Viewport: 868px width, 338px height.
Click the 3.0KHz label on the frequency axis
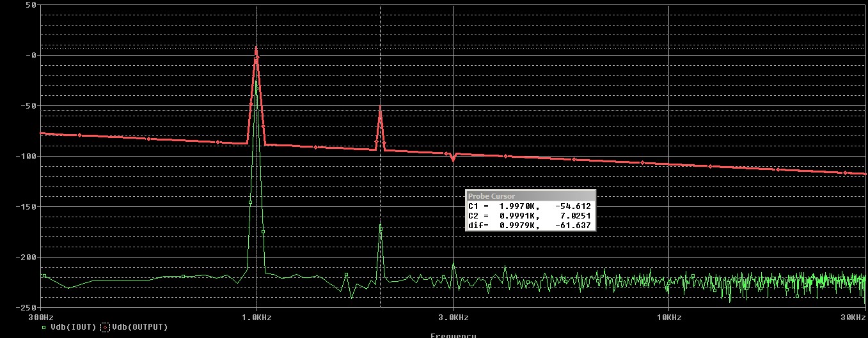[x=454, y=318]
